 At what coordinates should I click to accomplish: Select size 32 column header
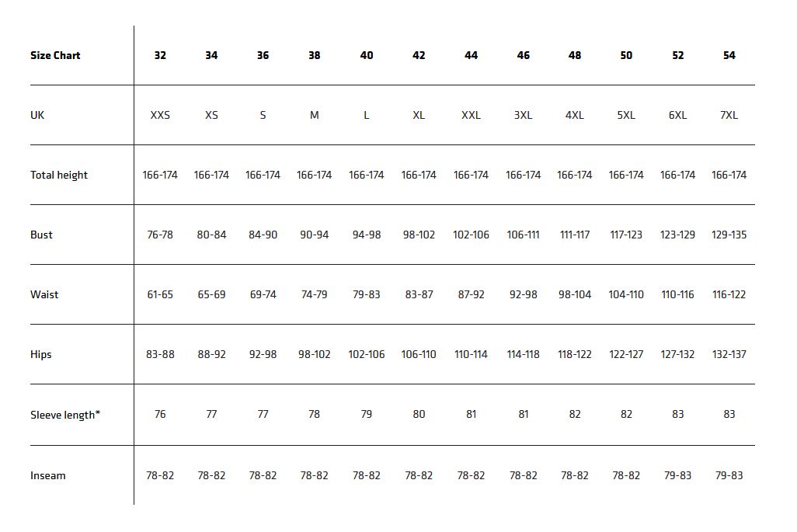pyautogui.click(x=160, y=55)
